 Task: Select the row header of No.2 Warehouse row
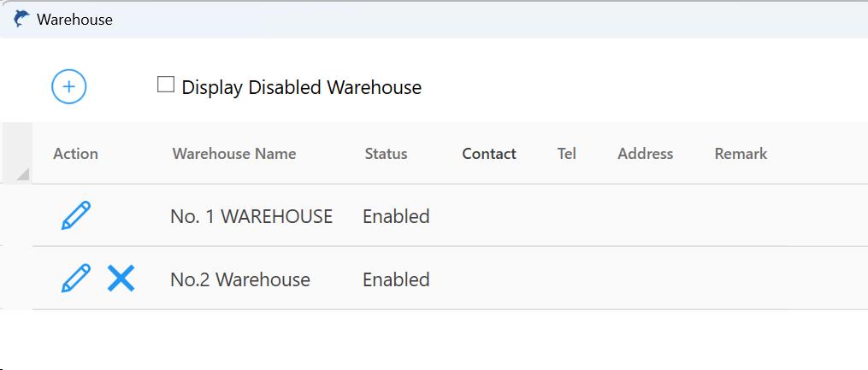tap(16, 278)
